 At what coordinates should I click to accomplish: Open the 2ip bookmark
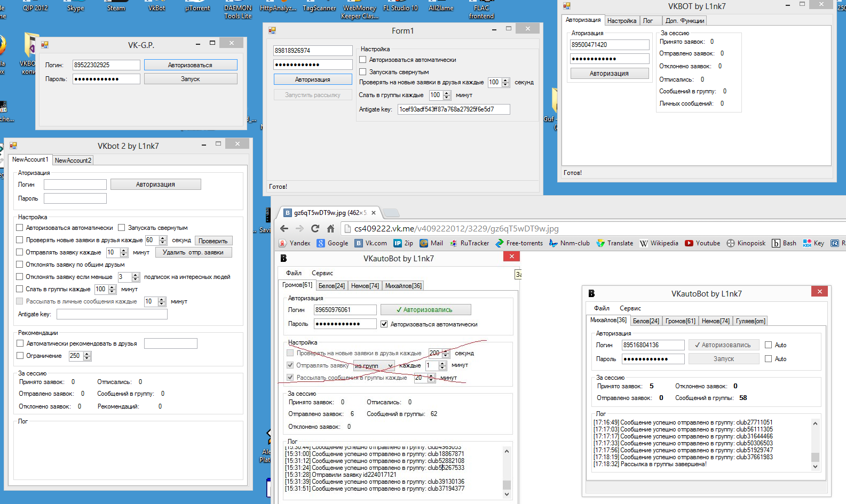coord(403,243)
